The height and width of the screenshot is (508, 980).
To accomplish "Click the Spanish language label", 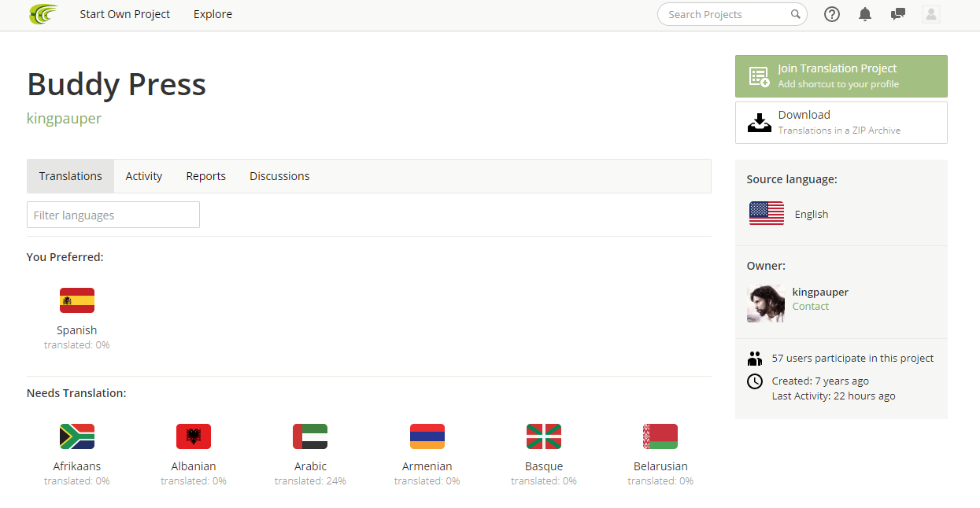I will point(77,330).
